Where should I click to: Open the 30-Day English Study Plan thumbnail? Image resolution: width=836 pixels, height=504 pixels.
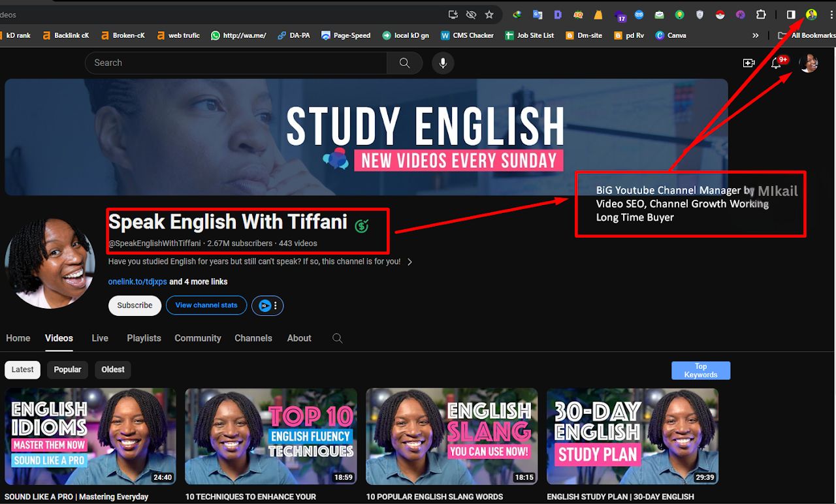click(x=632, y=436)
